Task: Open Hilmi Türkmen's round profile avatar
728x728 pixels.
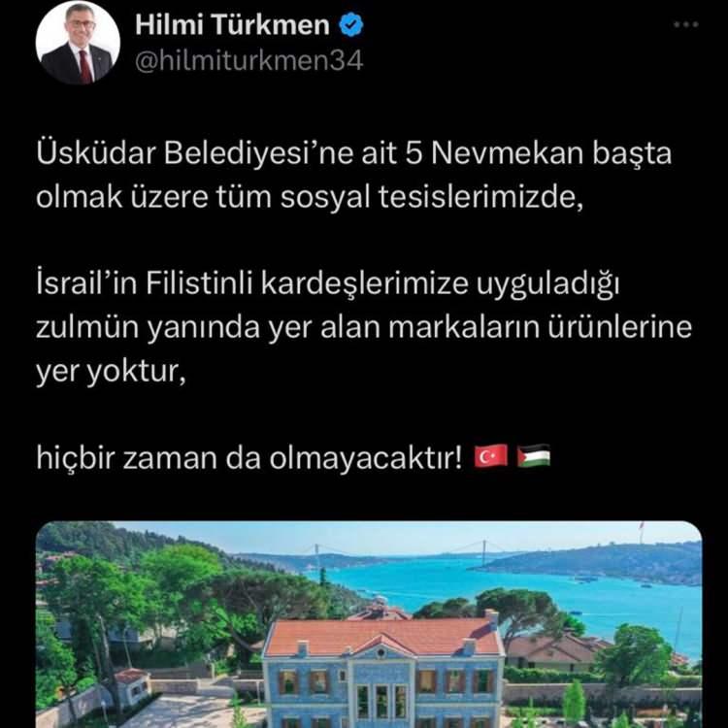Action: 78,43
